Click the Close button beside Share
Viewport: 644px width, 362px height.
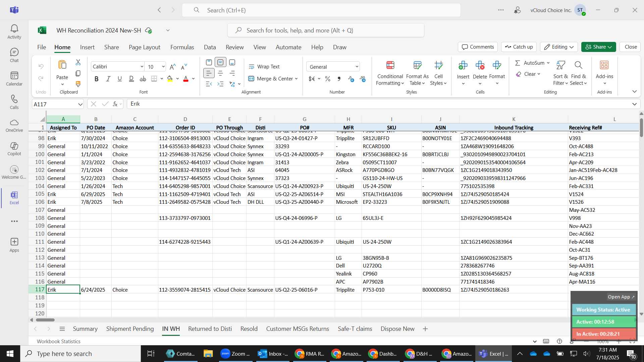(x=631, y=47)
